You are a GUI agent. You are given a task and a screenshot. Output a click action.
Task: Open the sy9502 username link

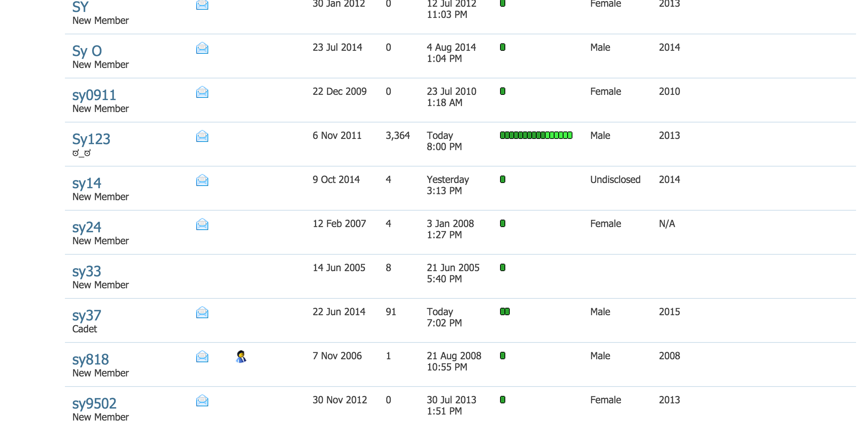[x=94, y=403]
